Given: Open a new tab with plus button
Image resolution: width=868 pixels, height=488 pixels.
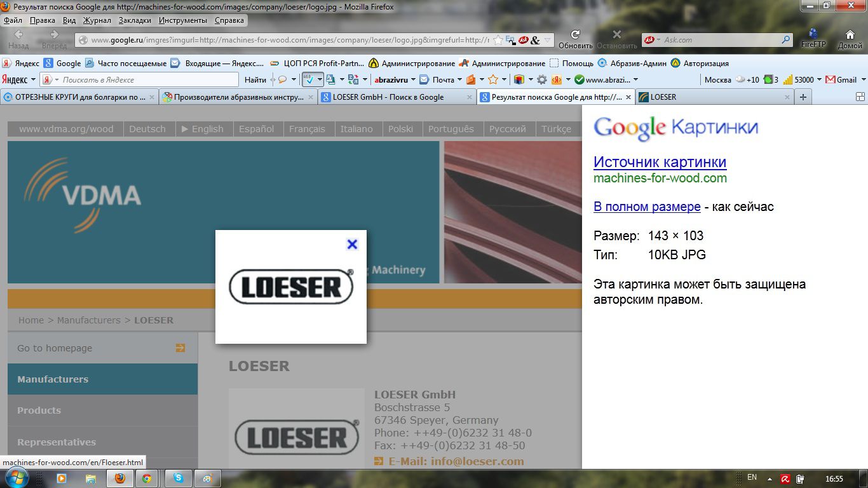Looking at the screenshot, I should click(x=803, y=97).
